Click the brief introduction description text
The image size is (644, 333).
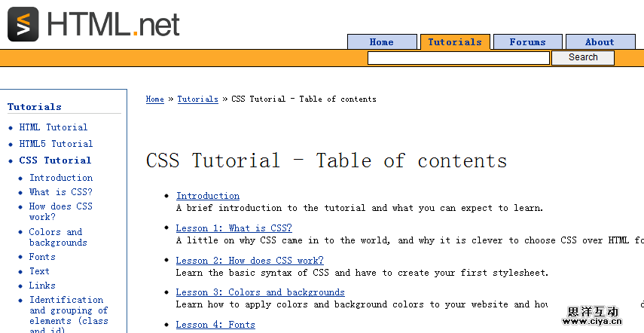click(x=359, y=208)
